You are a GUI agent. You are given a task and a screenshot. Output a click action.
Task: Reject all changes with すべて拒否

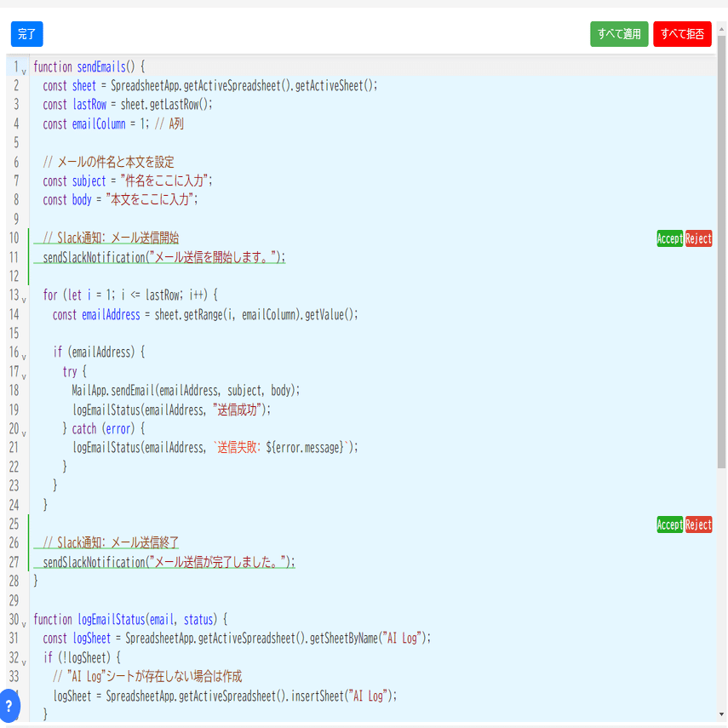point(682,34)
